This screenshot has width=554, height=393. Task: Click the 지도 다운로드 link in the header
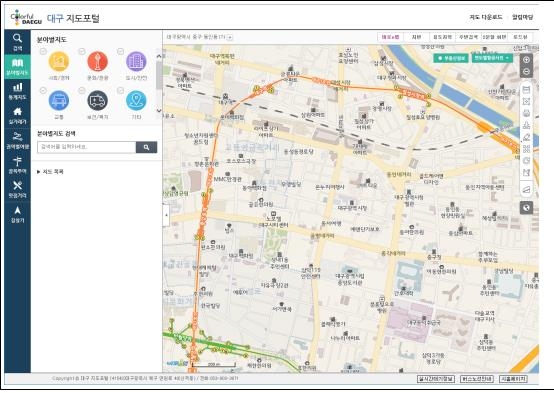pos(485,17)
